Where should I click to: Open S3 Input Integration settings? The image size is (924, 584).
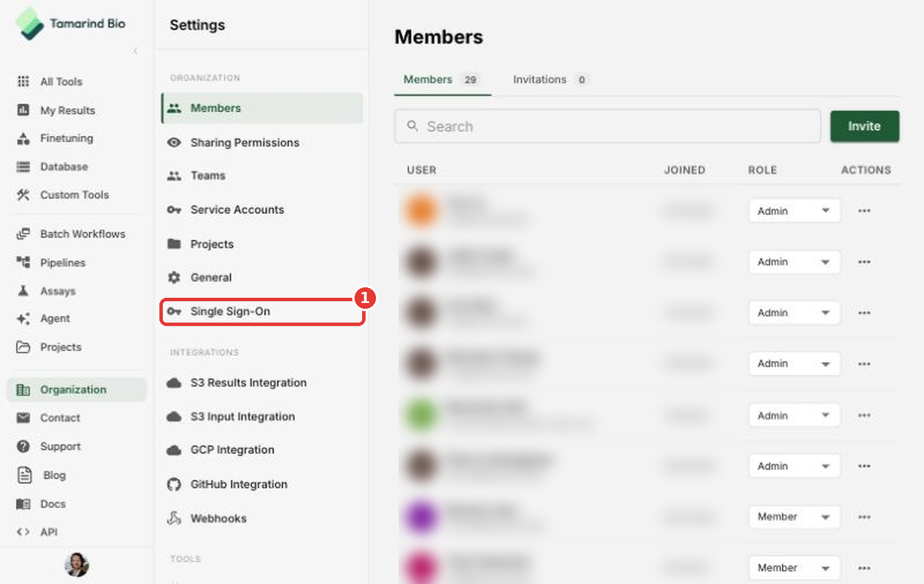pyautogui.click(x=262, y=417)
